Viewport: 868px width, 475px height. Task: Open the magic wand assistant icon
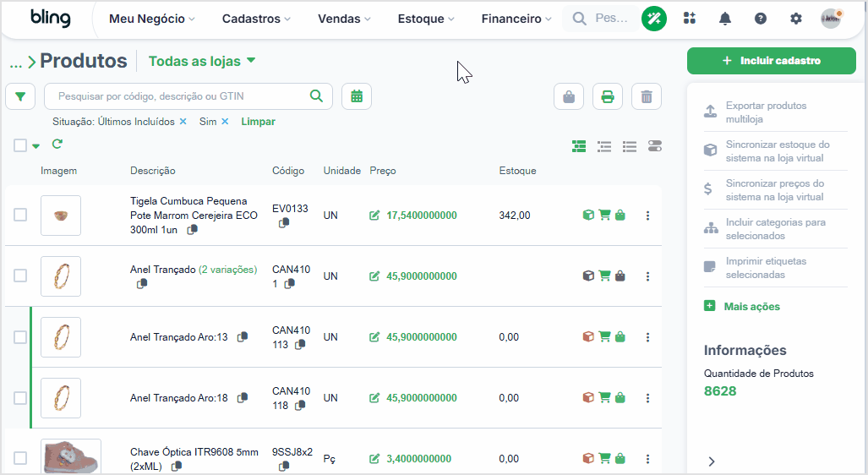[x=654, y=19]
